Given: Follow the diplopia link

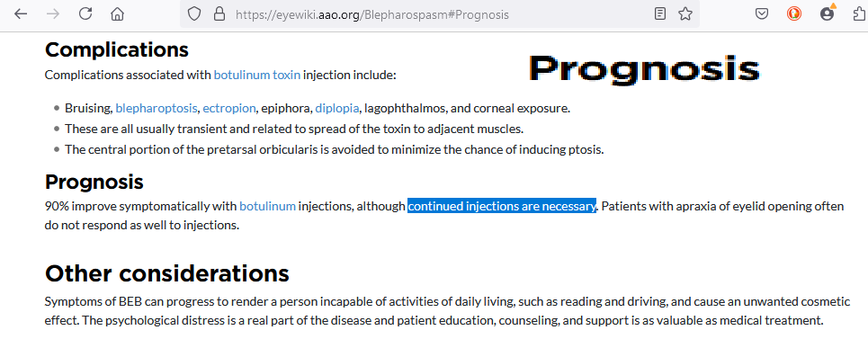Looking at the screenshot, I should point(337,109).
